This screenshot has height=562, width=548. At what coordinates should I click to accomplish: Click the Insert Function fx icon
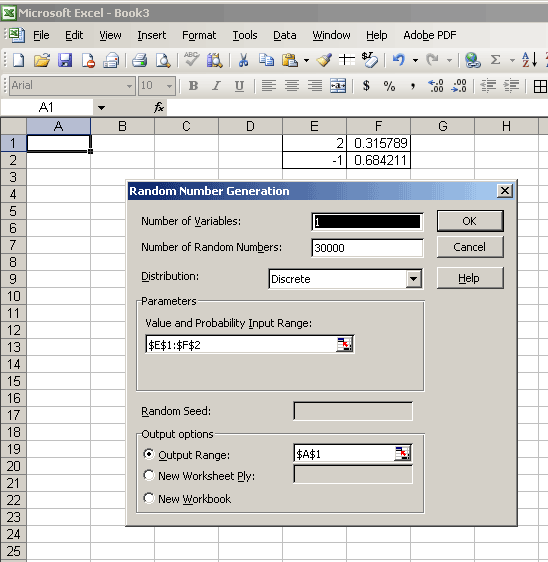click(159, 107)
